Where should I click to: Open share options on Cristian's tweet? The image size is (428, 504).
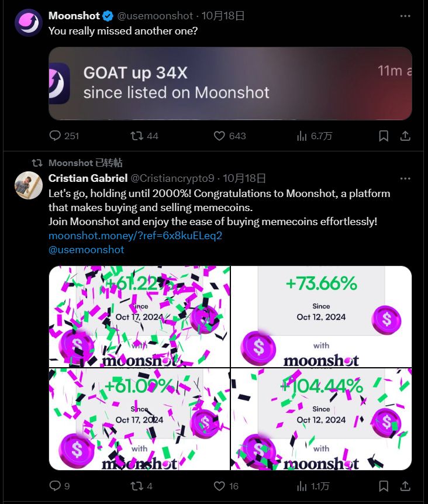(405, 485)
